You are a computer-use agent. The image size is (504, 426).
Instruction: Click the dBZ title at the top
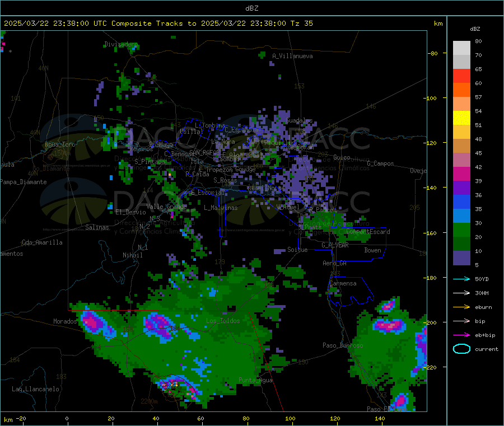pos(251,8)
